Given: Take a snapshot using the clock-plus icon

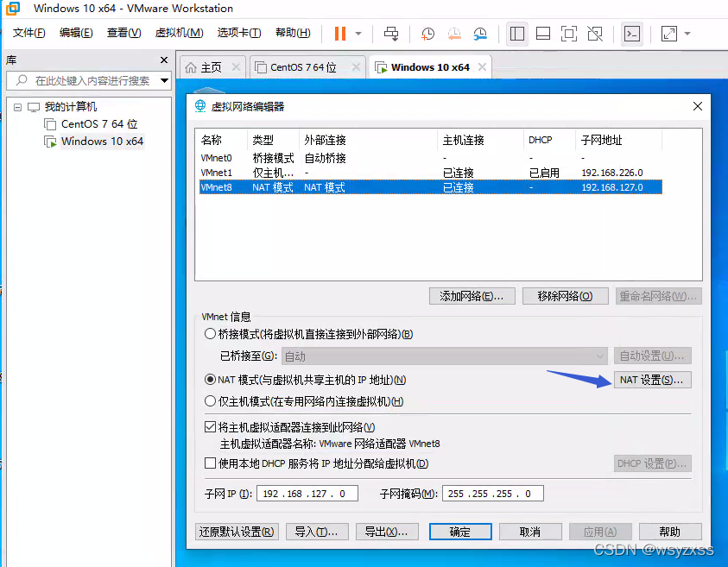Looking at the screenshot, I should pyautogui.click(x=427, y=34).
